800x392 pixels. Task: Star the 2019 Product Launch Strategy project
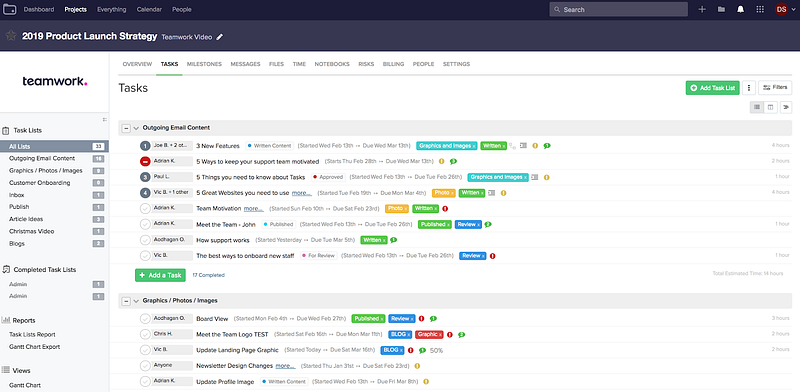[11, 36]
